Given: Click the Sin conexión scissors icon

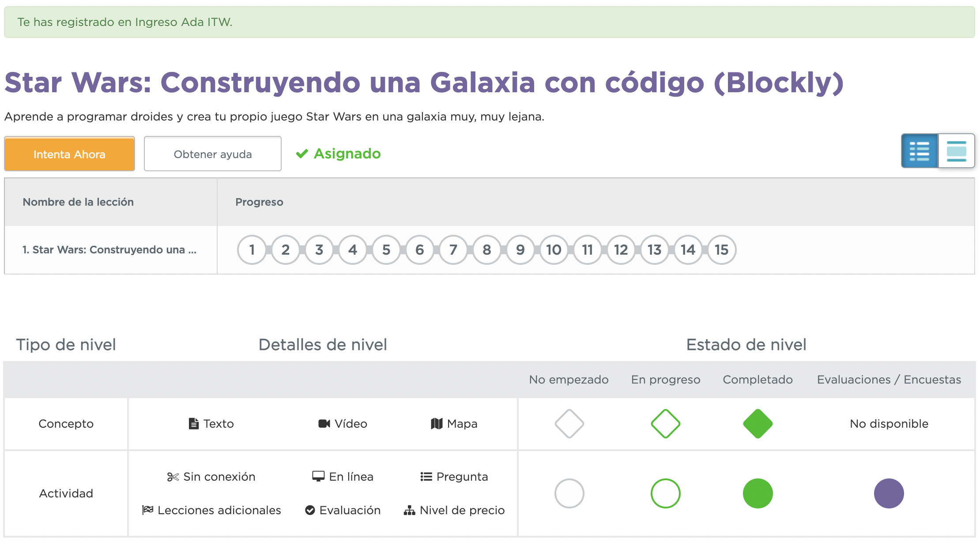Looking at the screenshot, I should [173, 477].
